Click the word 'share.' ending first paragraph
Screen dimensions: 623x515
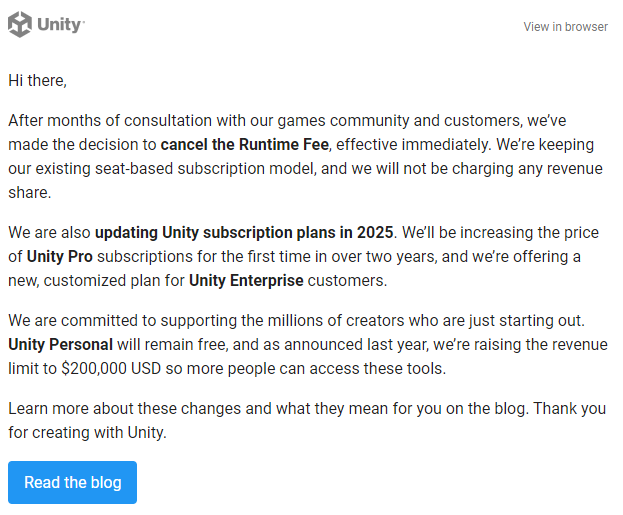click(x=29, y=192)
